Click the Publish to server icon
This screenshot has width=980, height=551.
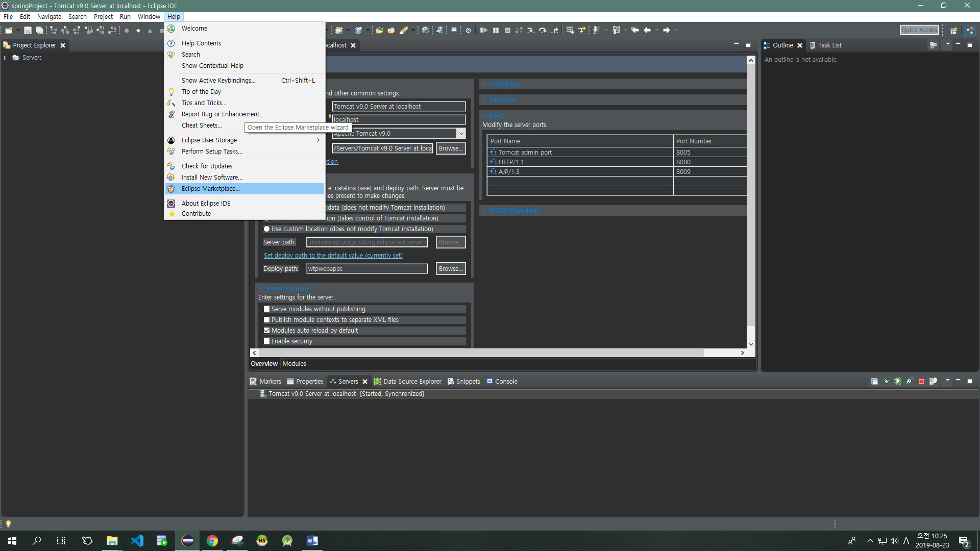(x=933, y=381)
